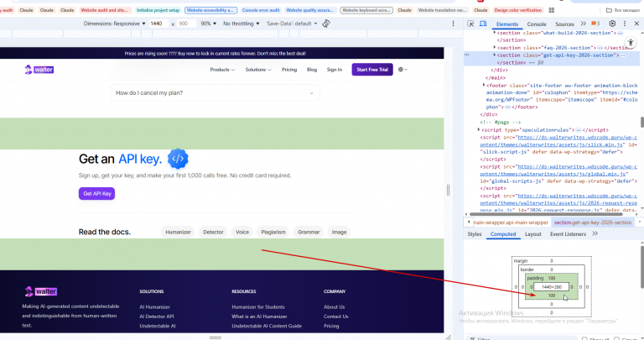Click the section.get-api-key-2026-section breadcrumb

[593, 222]
